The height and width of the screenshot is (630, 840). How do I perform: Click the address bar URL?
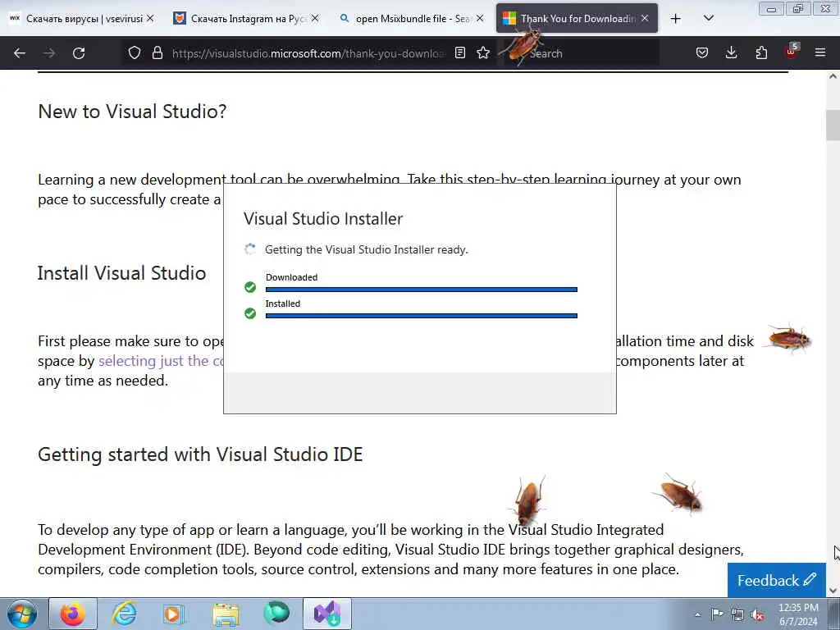(308, 53)
